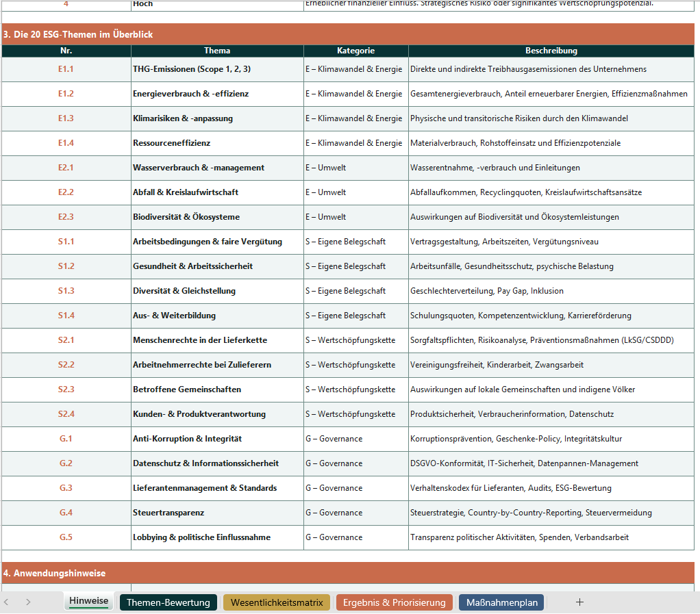Select the cell numbered G.1
The image size is (700, 614).
(x=66, y=439)
